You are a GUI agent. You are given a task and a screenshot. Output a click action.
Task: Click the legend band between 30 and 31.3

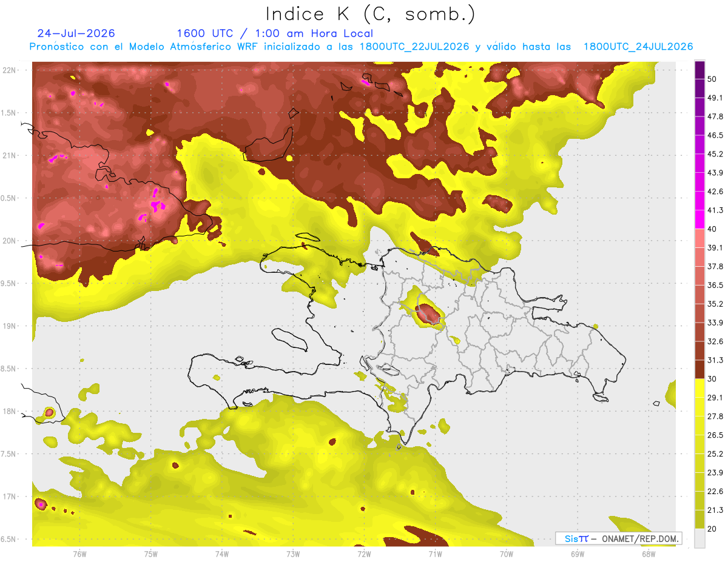tap(699, 369)
